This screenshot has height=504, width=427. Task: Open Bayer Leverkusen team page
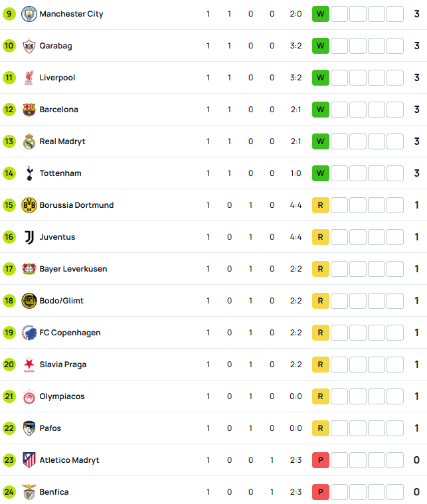tap(73, 269)
